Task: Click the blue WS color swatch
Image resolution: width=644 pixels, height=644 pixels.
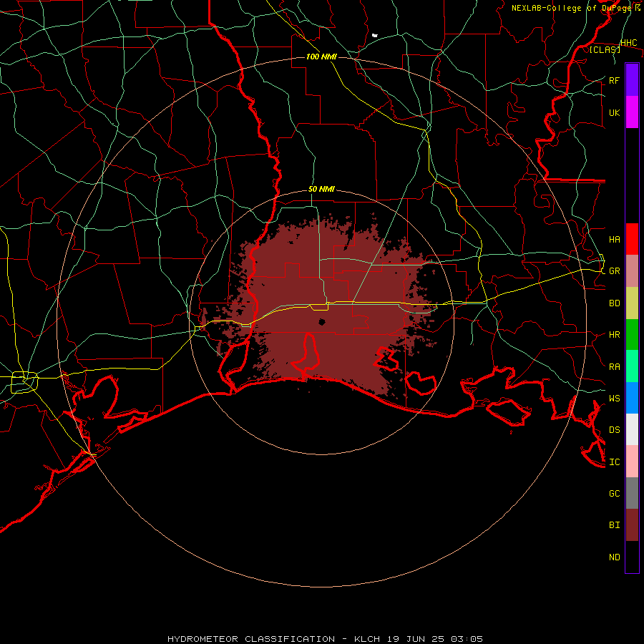Action: click(x=632, y=398)
